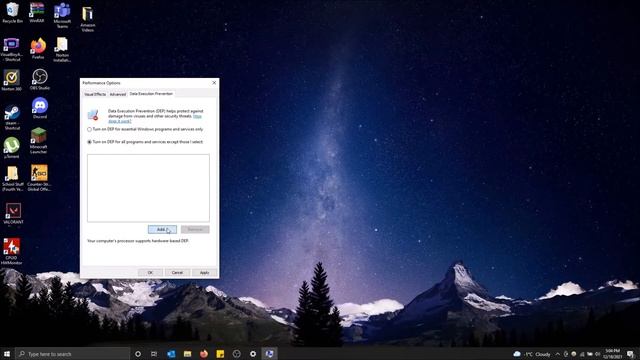Switch to the Advanced tab
The height and width of the screenshot is (360, 640).
click(x=118, y=94)
